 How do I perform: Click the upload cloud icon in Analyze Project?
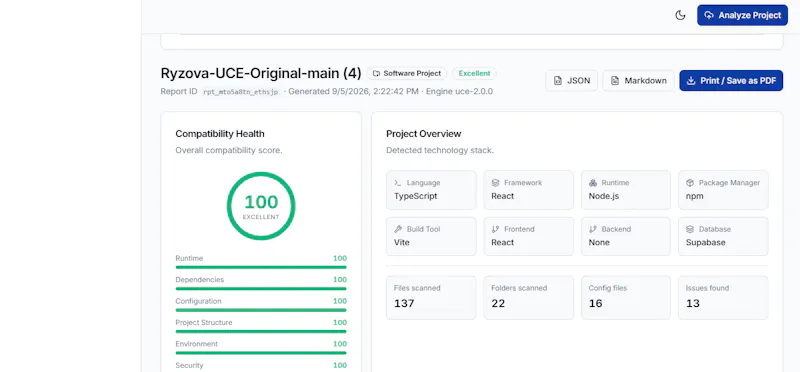coord(709,15)
